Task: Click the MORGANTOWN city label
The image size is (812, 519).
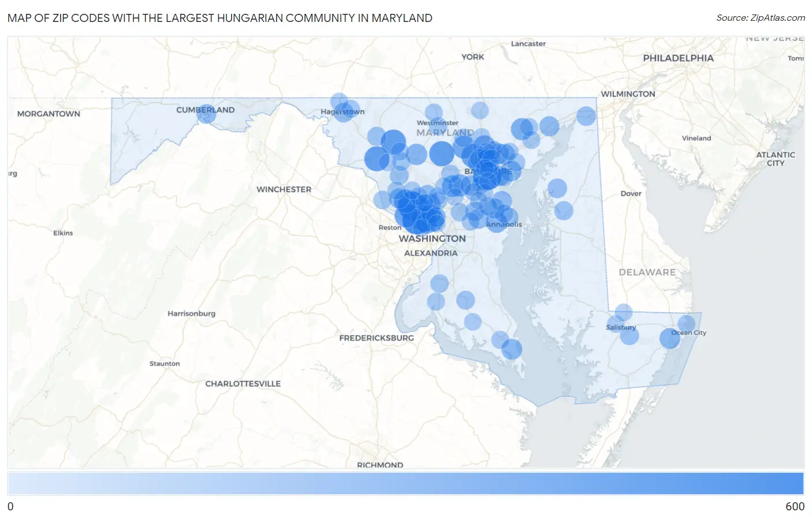Action: click(49, 114)
